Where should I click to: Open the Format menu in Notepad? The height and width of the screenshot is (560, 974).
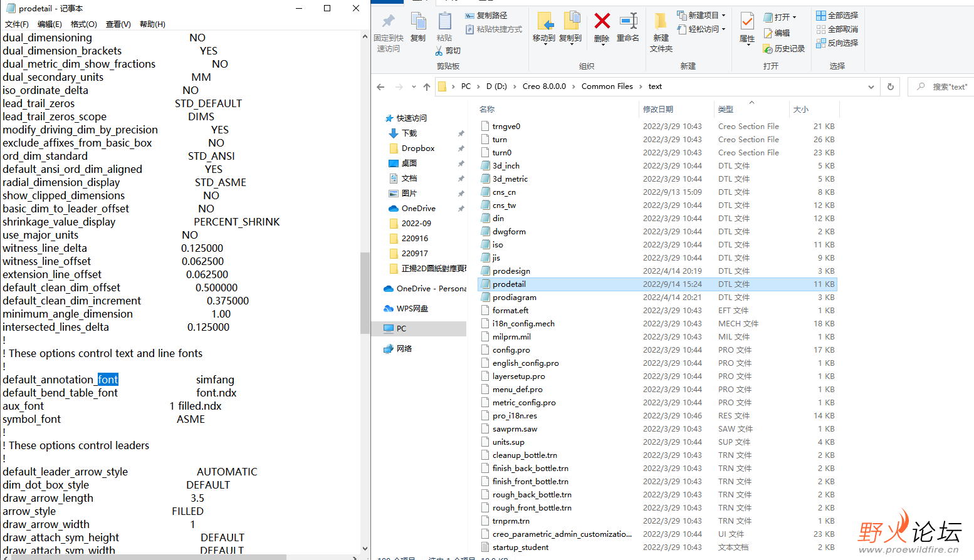coord(84,24)
